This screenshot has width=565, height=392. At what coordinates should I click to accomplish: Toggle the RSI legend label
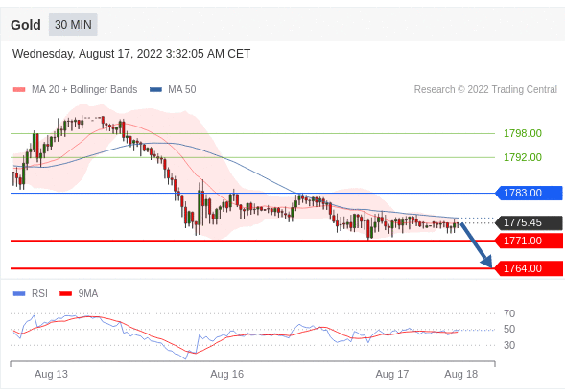point(39,293)
